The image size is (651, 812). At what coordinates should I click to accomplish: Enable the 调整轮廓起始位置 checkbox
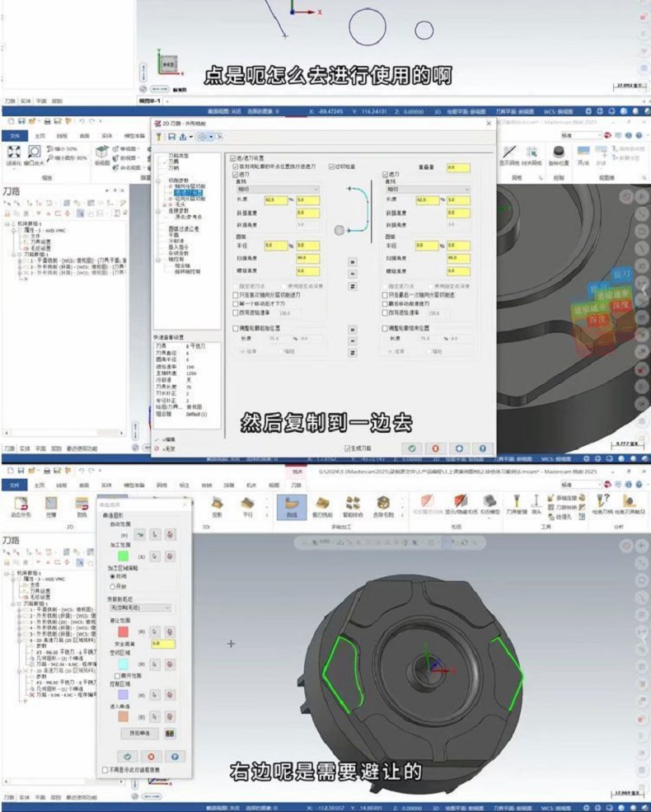234,328
